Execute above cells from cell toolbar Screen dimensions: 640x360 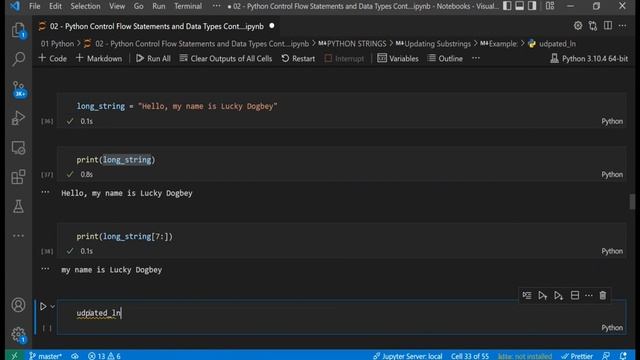coord(542,295)
